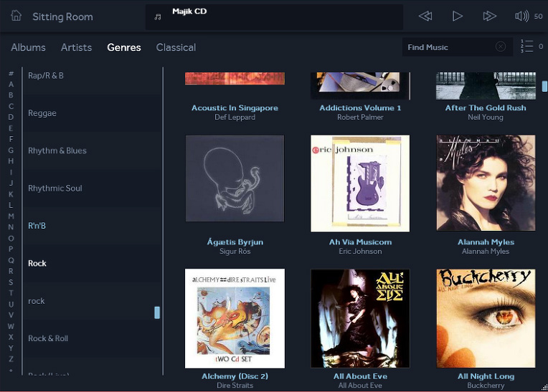
Task: Click the album grid scrollbar handle
Action: click(x=544, y=86)
